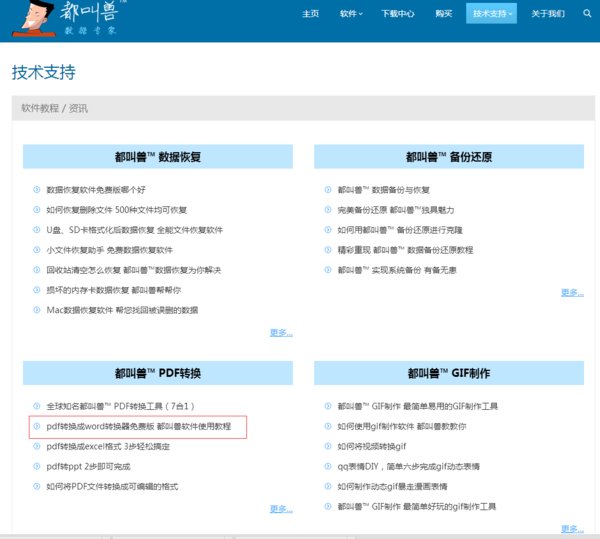Click the bullet icon beside pdf转换成excel格式 3步轻松搞定
600x539 pixels.
pos(37,446)
